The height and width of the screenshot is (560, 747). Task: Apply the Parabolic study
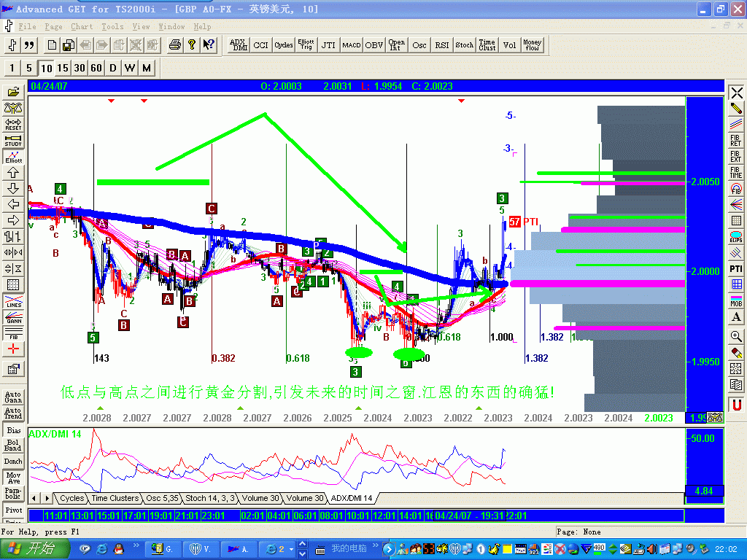coord(13,494)
